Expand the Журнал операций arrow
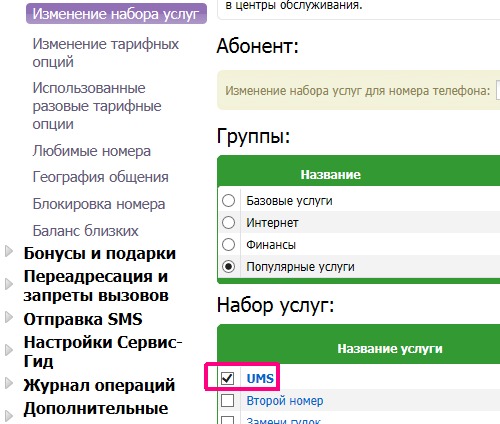The image size is (500, 424). click(9, 383)
